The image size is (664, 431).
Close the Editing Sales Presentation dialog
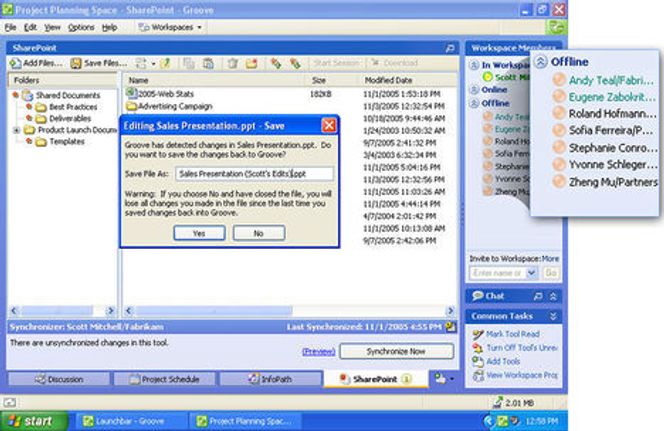(329, 125)
